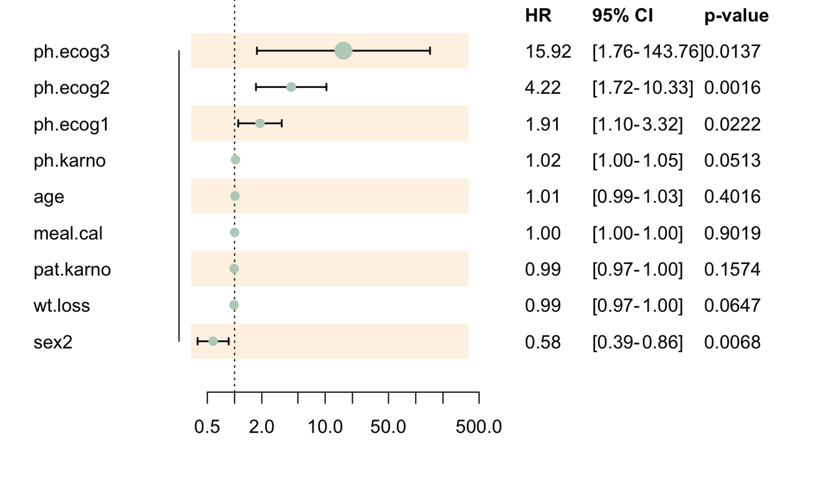Select the age estimate dot
The height and width of the screenshot is (504, 816).
(x=235, y=196)
